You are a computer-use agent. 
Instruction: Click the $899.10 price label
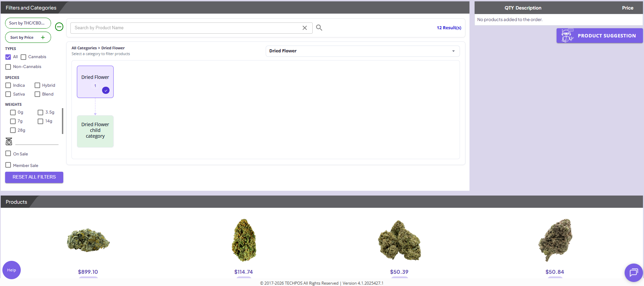click(88, 272)
